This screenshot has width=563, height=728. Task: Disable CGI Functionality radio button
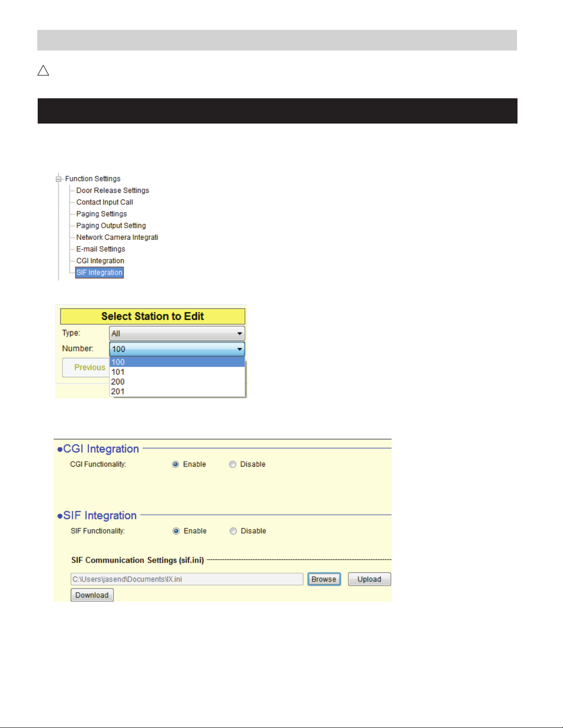click(233, 464)
